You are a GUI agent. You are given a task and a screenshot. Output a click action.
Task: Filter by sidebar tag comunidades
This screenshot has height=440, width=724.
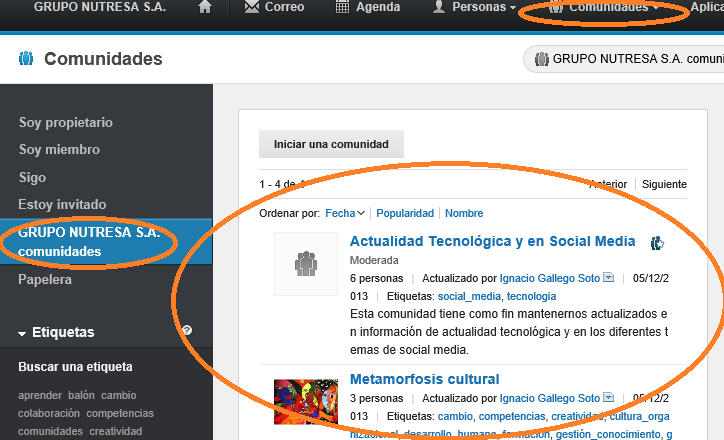[x=50, y=431]
